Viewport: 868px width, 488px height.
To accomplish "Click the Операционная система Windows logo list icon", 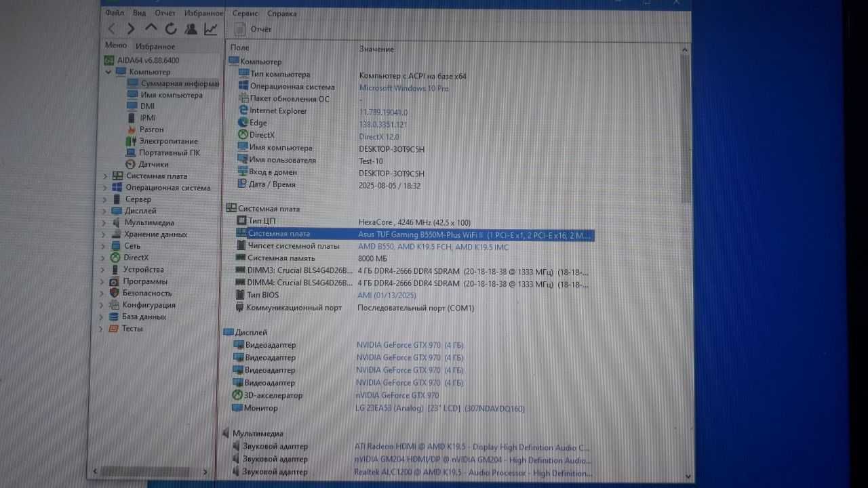I will [x=243, y=87].
